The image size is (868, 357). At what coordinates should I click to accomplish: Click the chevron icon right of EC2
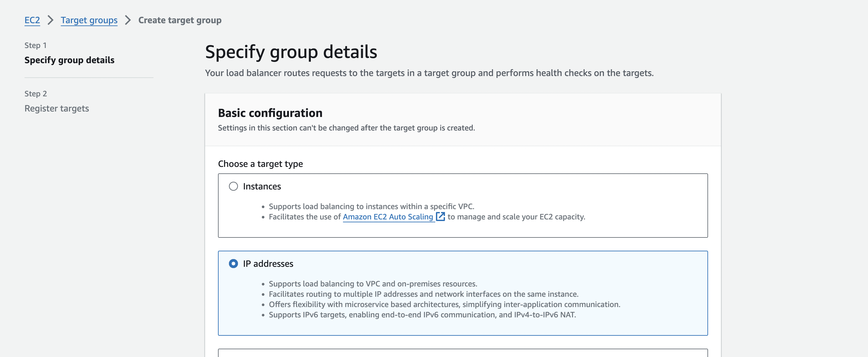pos(51,20)
